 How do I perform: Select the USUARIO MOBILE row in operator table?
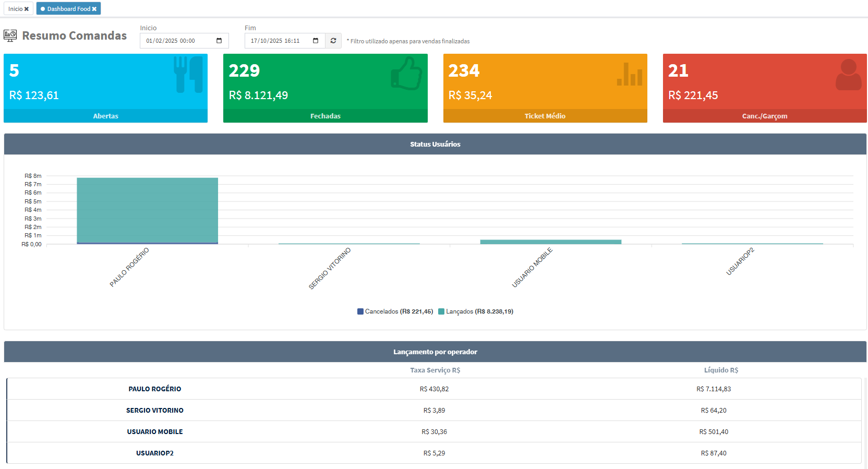(x=433, y=431)
